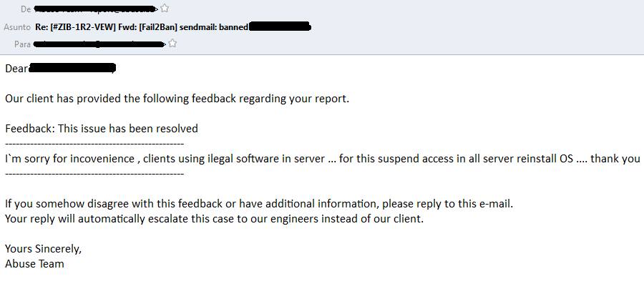This screenshot has width=644, height=304.
Task: Click the 'Para' header label
Action: [22, 44]
